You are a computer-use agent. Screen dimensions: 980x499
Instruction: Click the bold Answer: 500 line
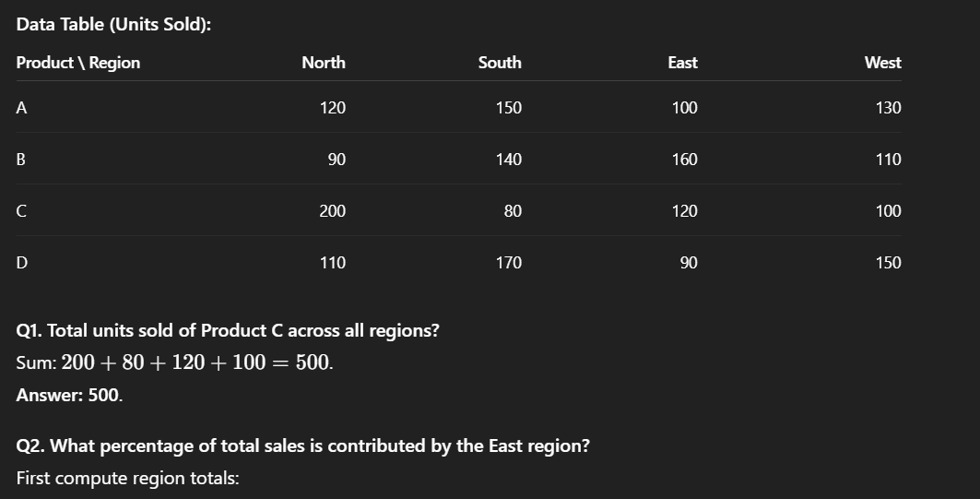(69, 395)
